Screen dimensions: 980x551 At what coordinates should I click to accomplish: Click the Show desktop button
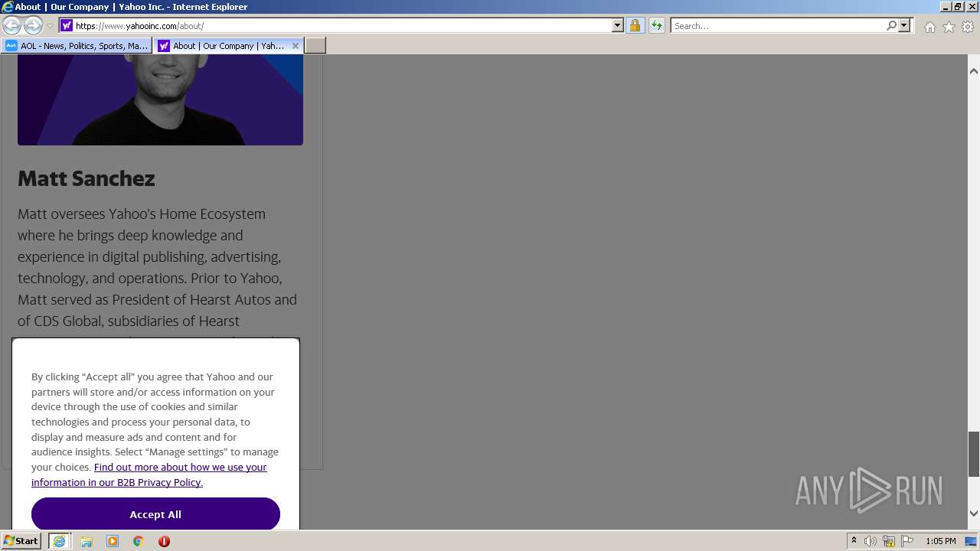[971, 541]
